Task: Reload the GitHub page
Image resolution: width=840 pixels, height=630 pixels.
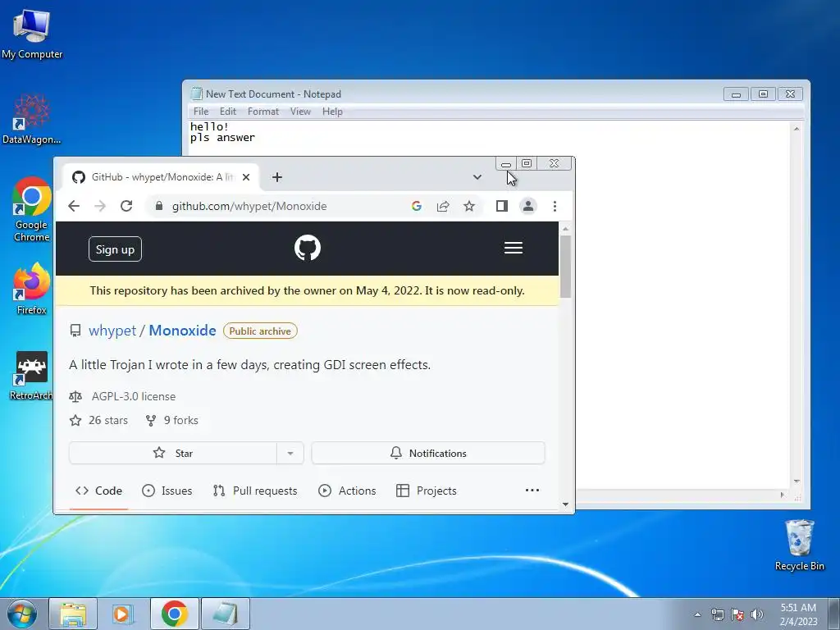Action: pos(126,206)
